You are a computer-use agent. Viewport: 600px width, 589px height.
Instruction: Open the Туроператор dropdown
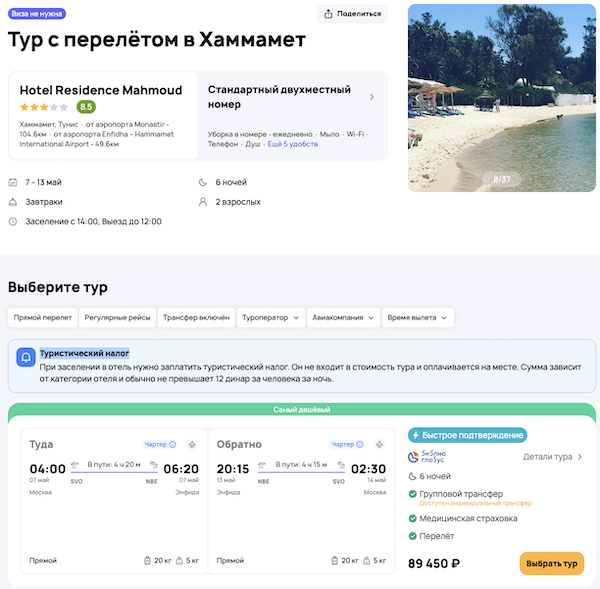click(x=270, y=318)
